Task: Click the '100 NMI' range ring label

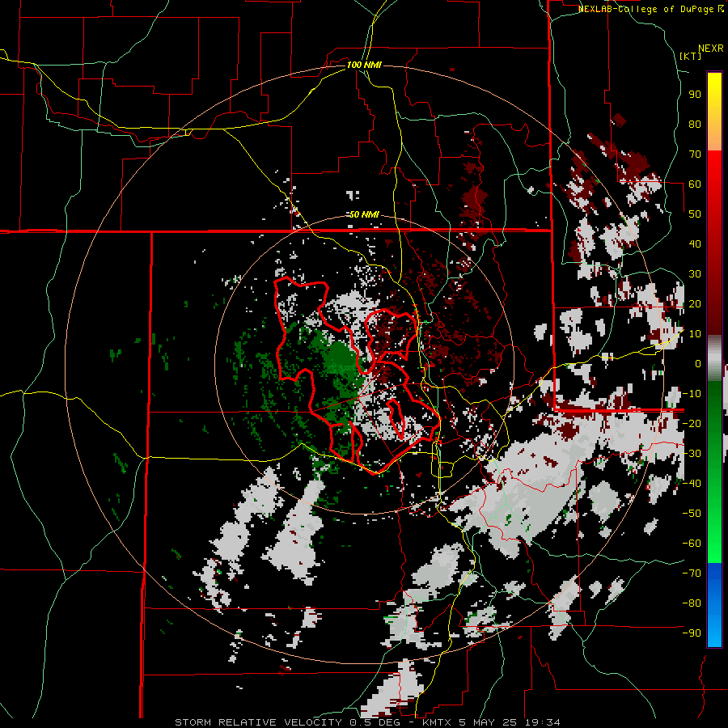Action: click(x=364, y=65)
